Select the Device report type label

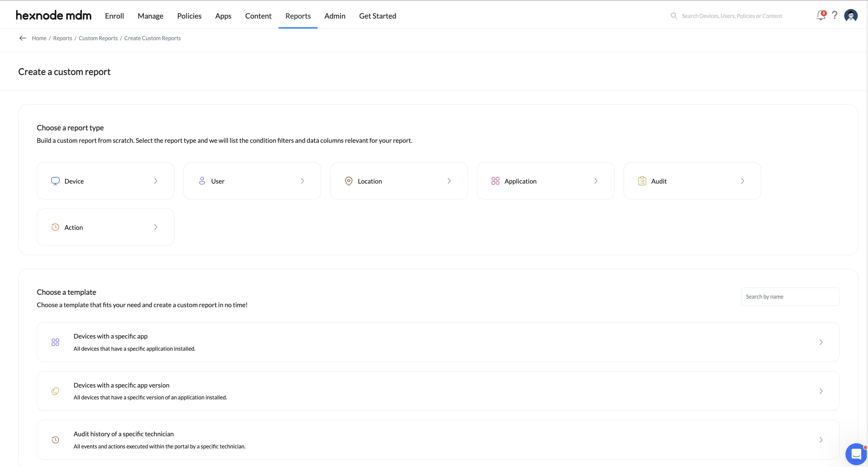(x=74, y=181)
